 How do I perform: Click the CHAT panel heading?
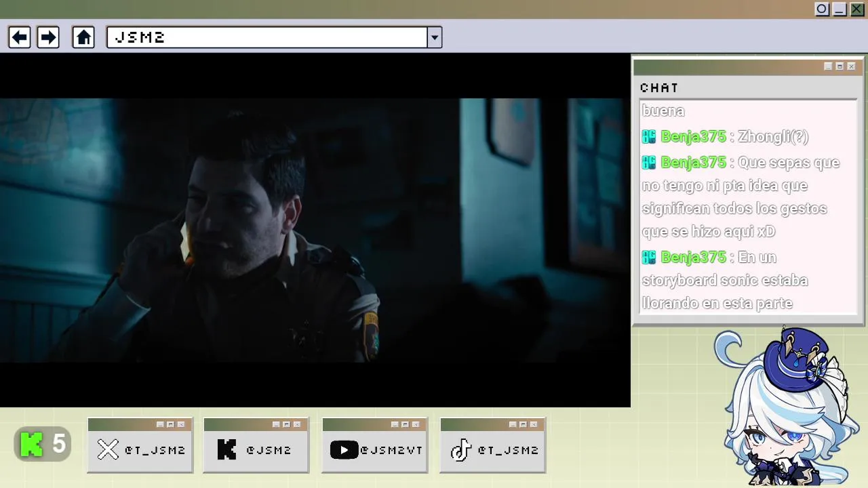(659, 88)
